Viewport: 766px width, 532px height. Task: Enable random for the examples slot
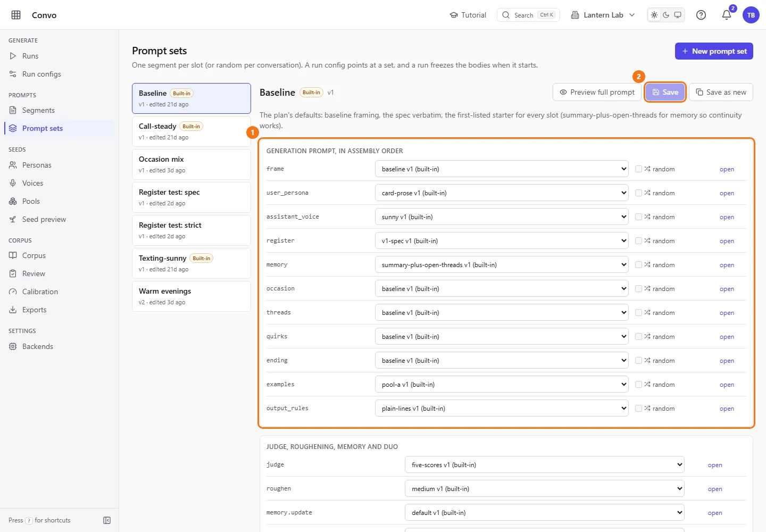[638, 385]
